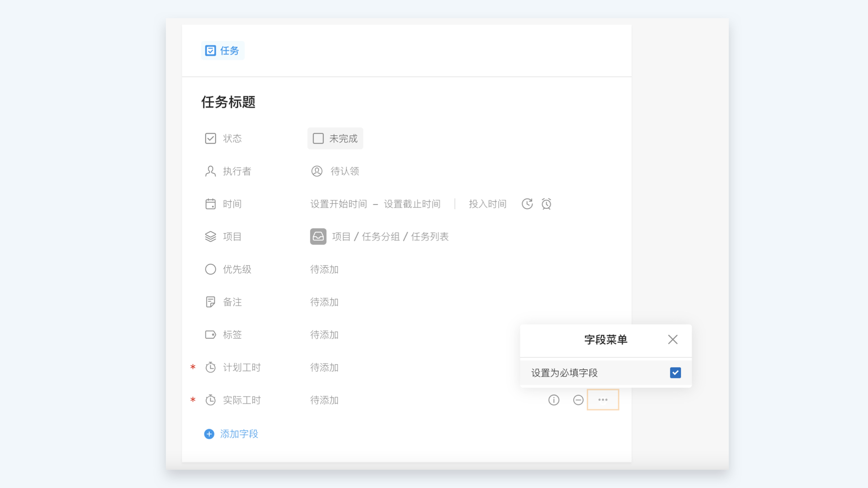868x488 pixels.
Task: Uncheck 设置为必填字段 checkbox
Action: [675, 373]
